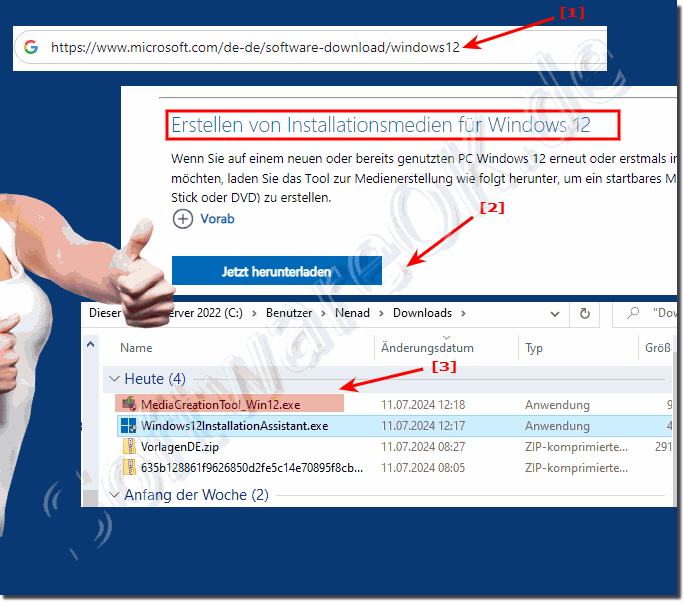684x602 pixels.
Task: Expand the chevron after Benutzer in breadcrumb
Action: click(323, 313)
